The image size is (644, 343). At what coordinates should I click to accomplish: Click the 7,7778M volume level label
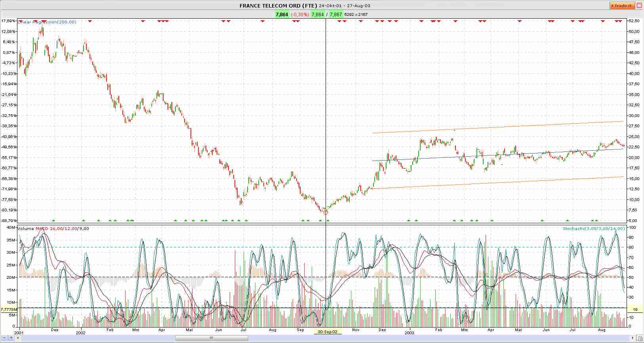9,309
